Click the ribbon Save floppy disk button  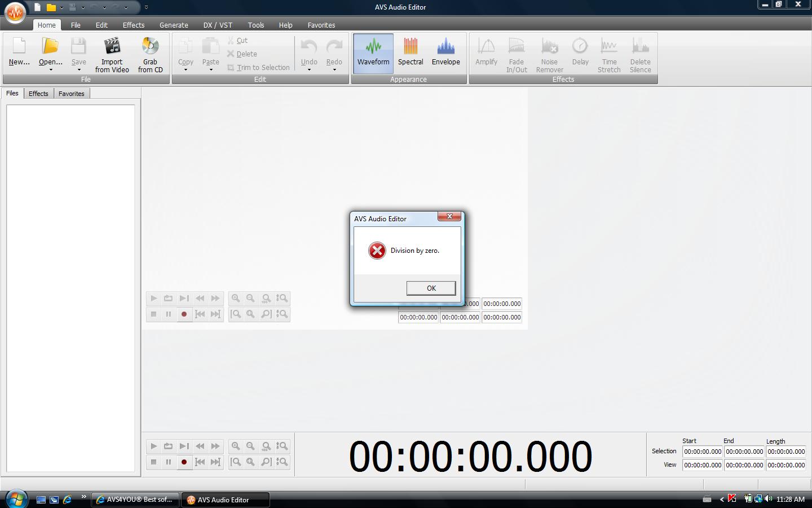tap(78, 47)
